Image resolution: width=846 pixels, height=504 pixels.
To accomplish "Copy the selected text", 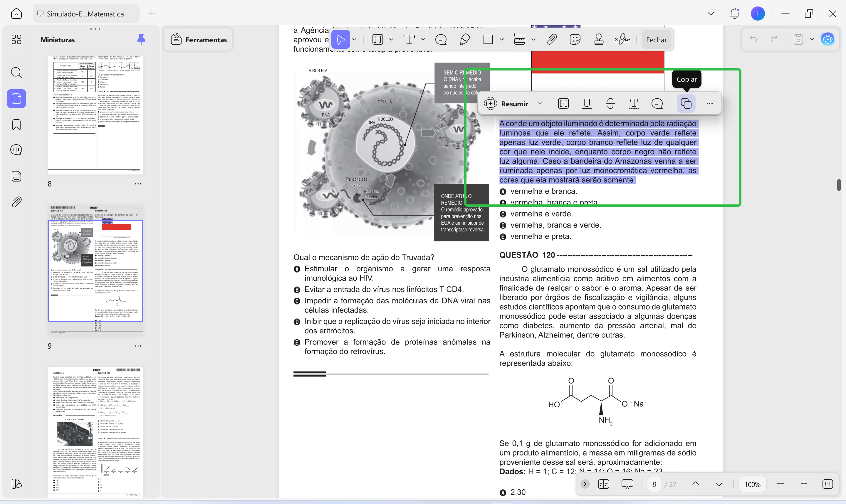I will 686,103.
